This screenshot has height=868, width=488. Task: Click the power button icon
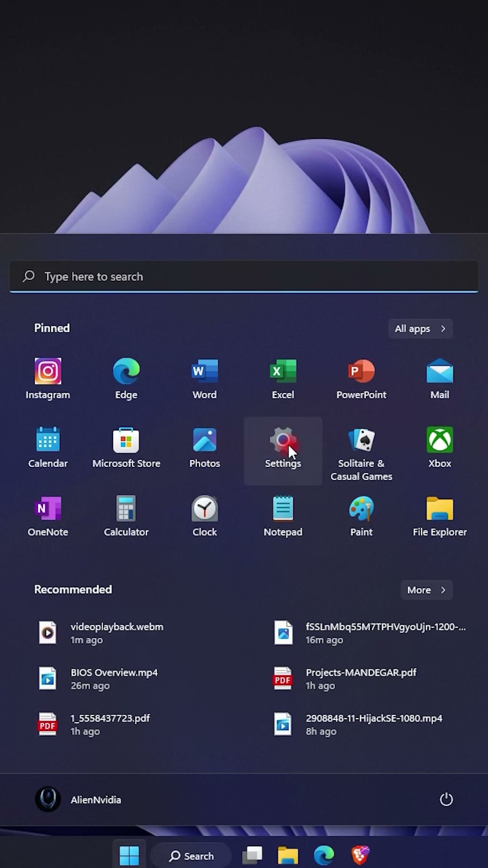pos(446,799)
